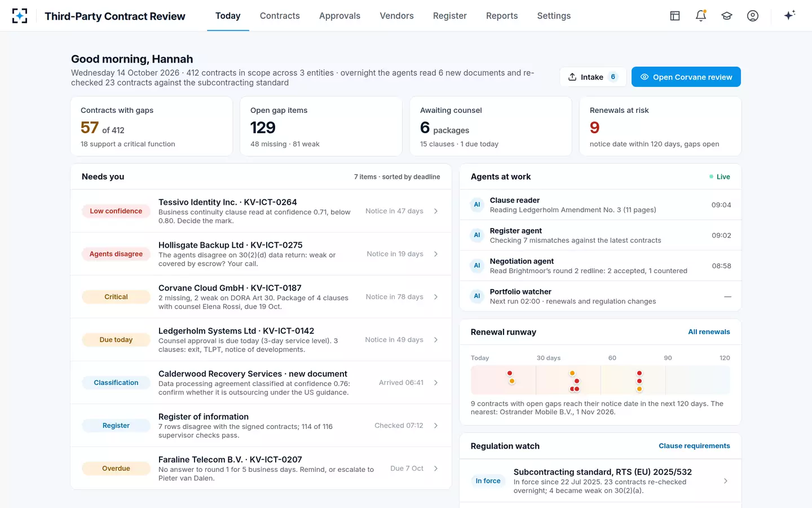The image size is (812, 508).
Task: Open the Subcontracting standard row chevron
Action: (x=726, y=481)
